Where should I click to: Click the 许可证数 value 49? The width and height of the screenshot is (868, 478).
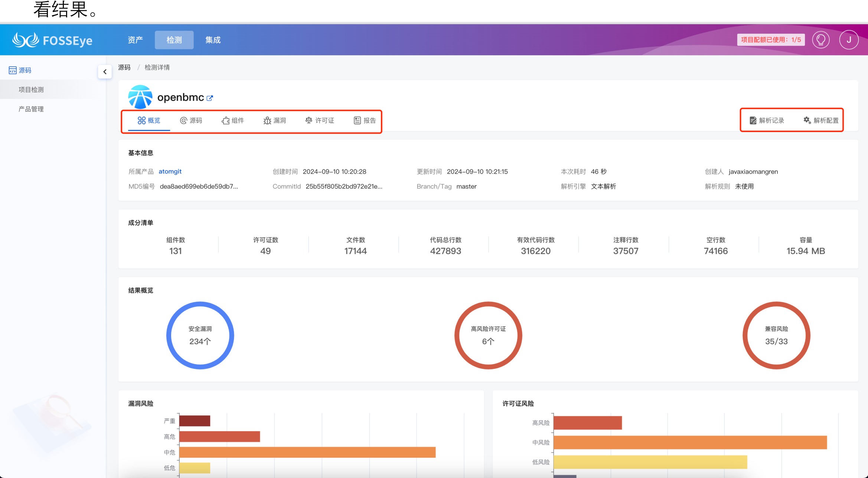click(x=265, y=251)
